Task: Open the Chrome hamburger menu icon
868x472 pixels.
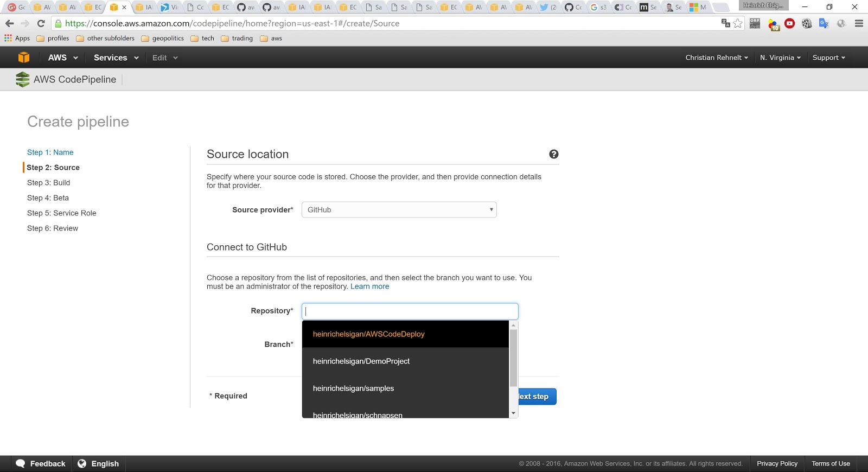Action: [859, 23]
